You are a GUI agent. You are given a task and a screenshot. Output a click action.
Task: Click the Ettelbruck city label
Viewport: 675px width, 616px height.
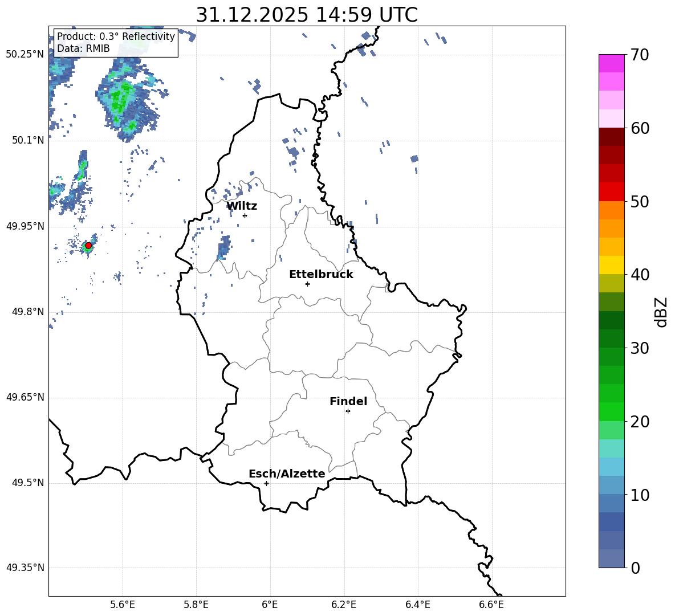tap(321, 275)
